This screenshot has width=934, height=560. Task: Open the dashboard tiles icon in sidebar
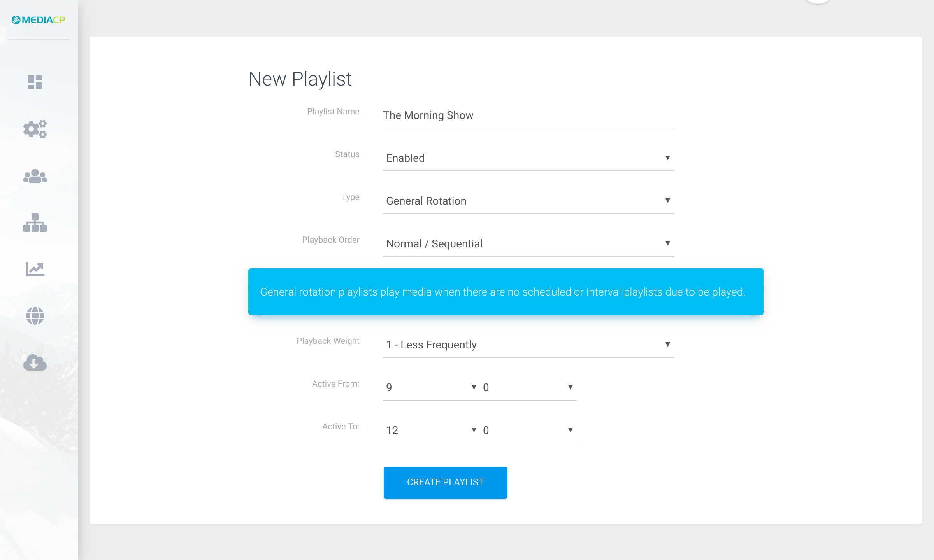tap(35, 82)
